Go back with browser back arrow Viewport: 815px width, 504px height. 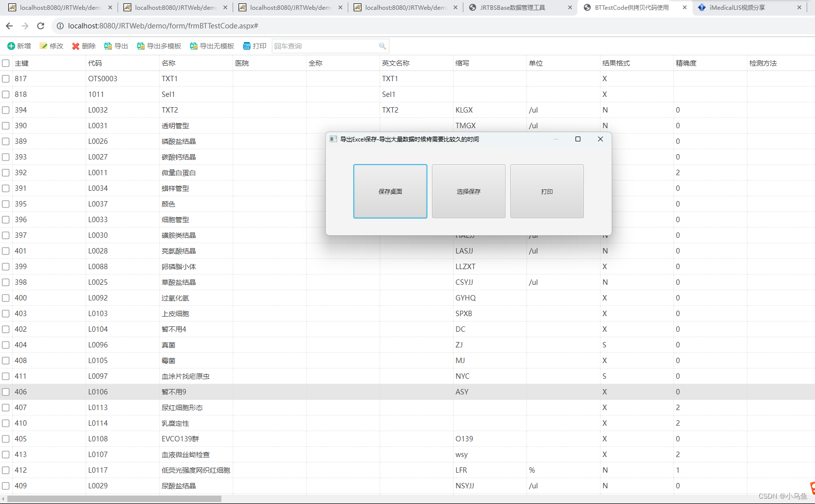pyautogui.click(x=9, y=26)
